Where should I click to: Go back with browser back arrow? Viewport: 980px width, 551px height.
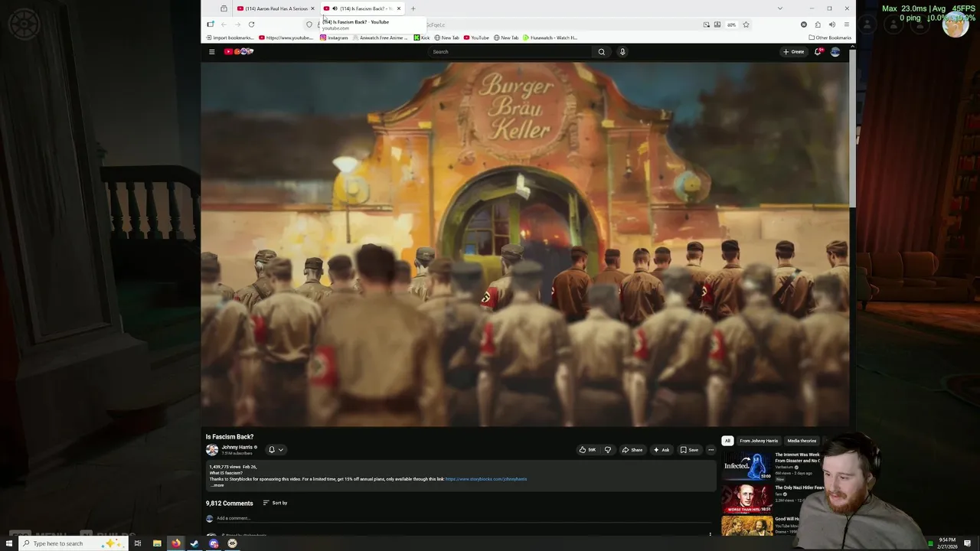pos(224,24)
